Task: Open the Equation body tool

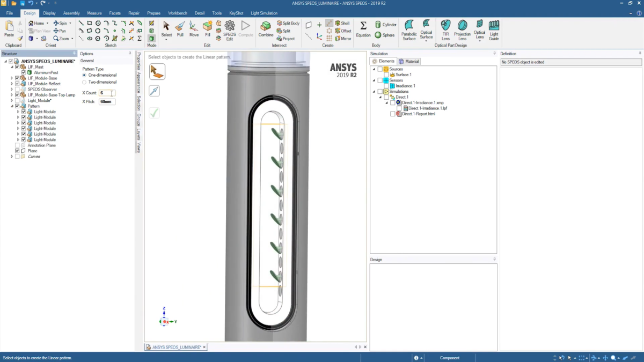Action: [x=363, y=29]
